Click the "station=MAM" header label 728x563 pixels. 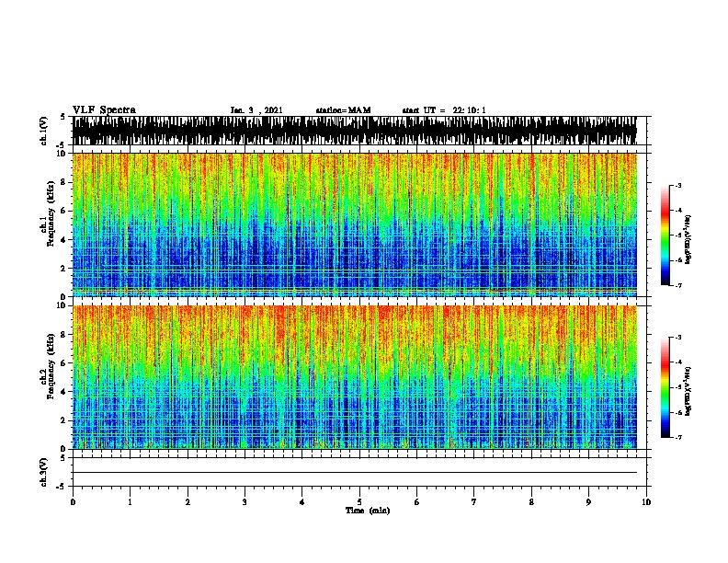[343, 110]
